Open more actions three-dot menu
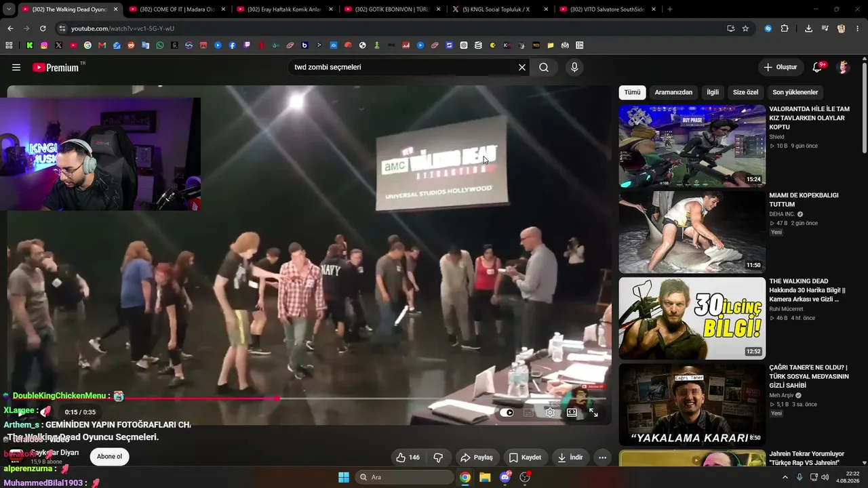This screenshot has height=488, width=868. point(602,457)
